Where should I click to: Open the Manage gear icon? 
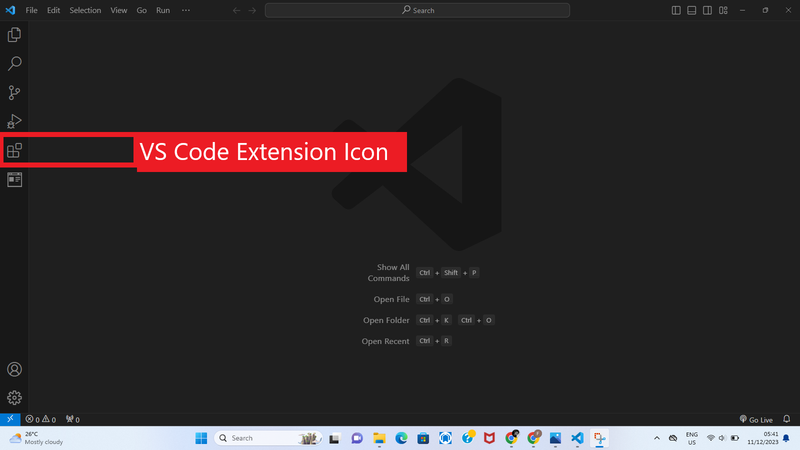[14, 397]
